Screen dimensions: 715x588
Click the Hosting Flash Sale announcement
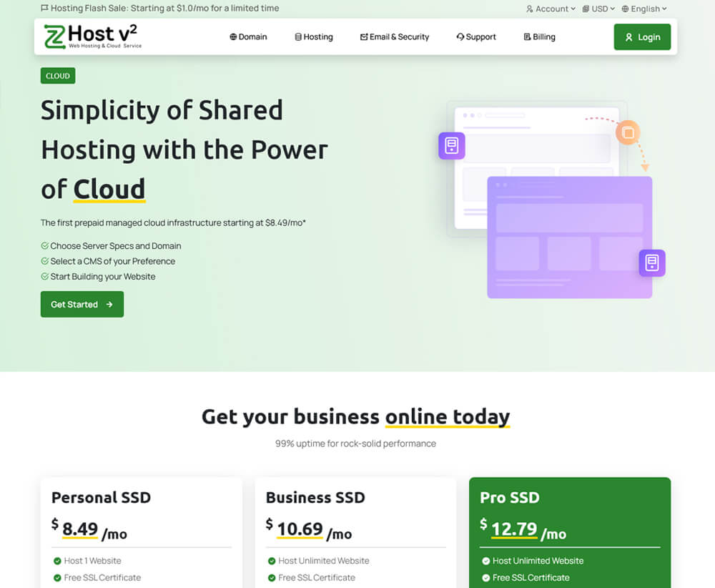(x=160, y=8)
